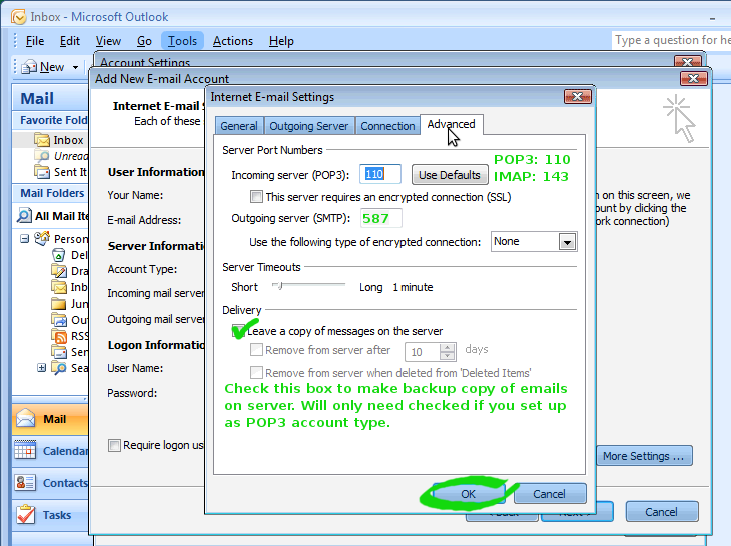Switch to Tasks pane in navigation
731x546 pixels.
[x=50, y=515]
